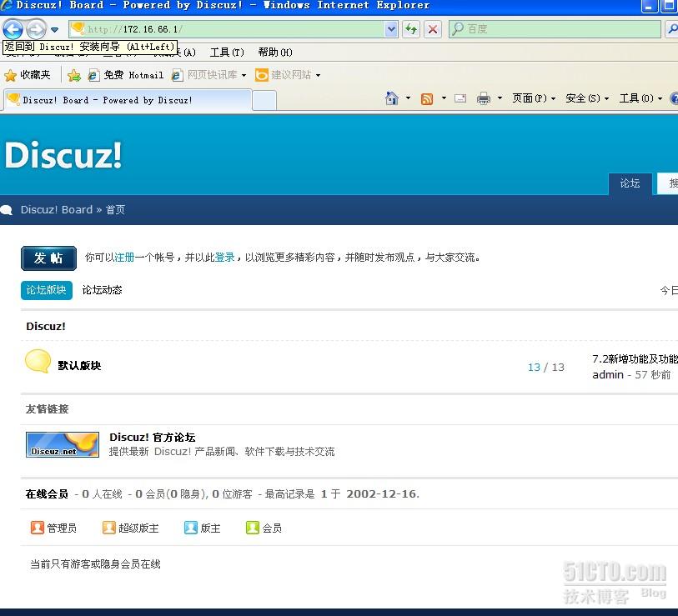The width and height of the screenshot is (678, 616).
Task: Expand the Home icon dropdown arrow
Action: pyautogui.click(x=408, y=98)
